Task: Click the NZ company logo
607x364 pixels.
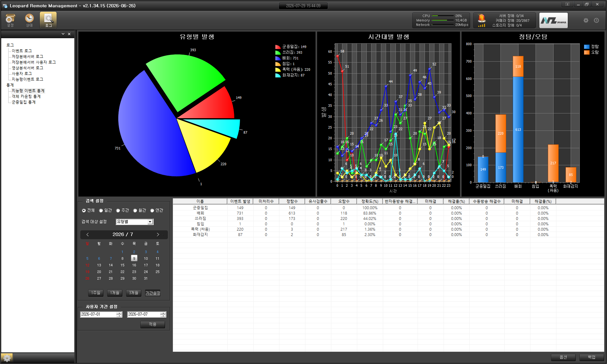Action: pos(553,21)
